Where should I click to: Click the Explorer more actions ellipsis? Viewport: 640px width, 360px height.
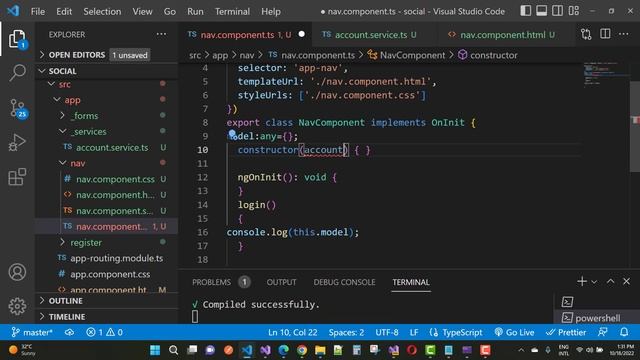coord(161,35)
